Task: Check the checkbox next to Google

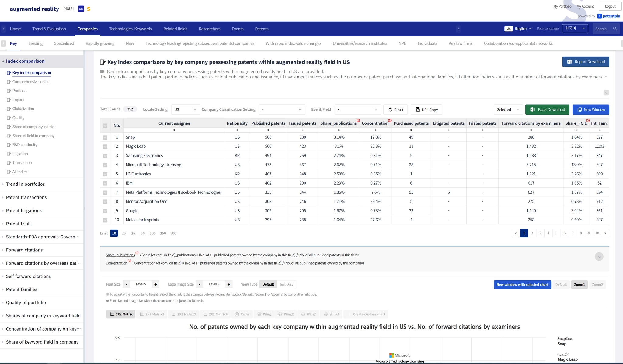Action: click(105, 210)
